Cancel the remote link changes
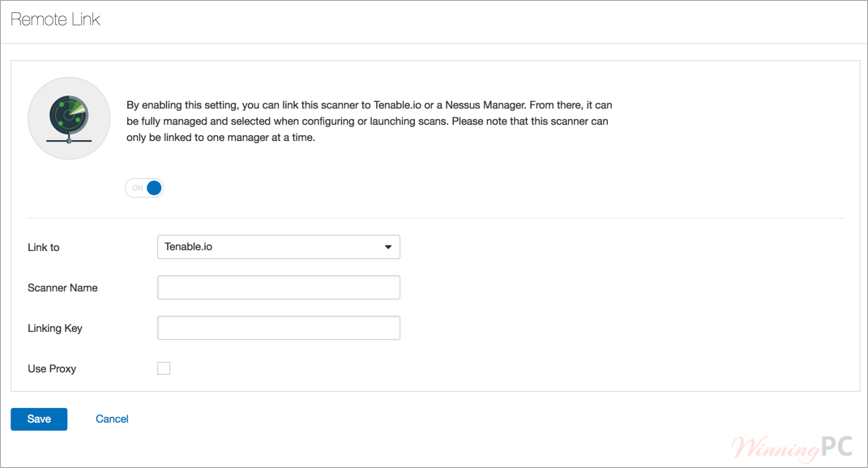 coord(112,419)
